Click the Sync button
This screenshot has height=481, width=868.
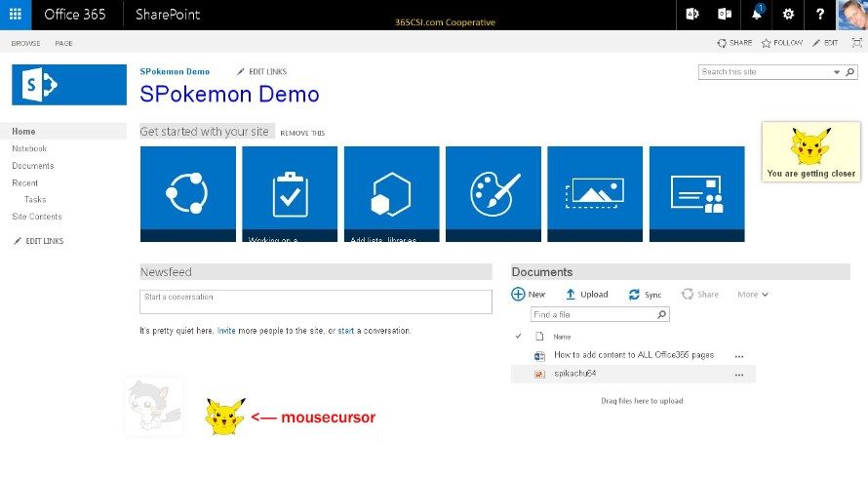coord(645,295)
